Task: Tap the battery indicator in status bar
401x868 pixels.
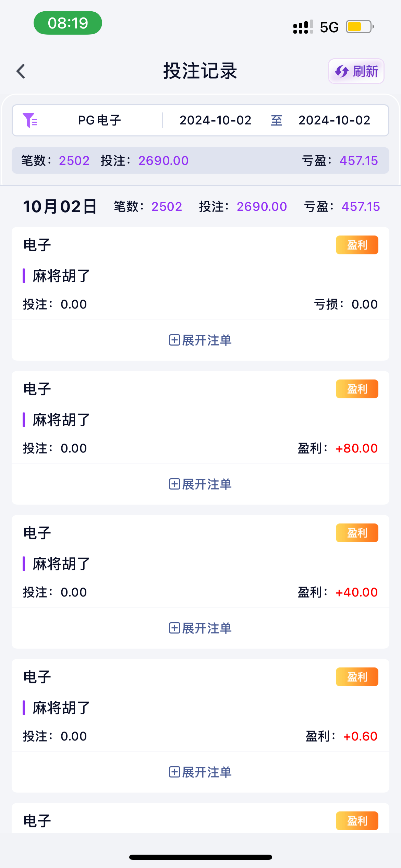Action: (359, 27)
